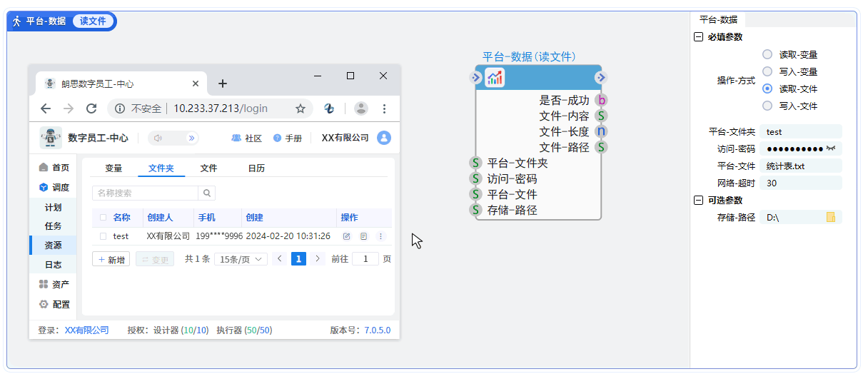Image resolution: width=868 pixels, height=374 pixels.
Task: Click the 新增 button
Action: (111, 259)
